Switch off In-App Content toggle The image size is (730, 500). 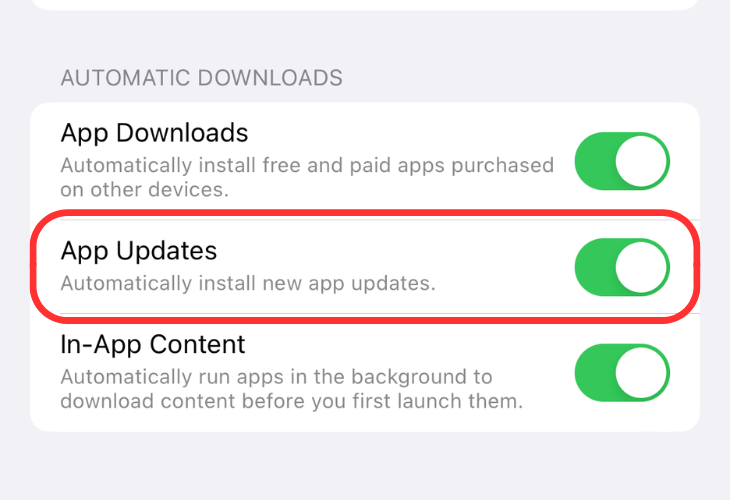click(622, 373)
